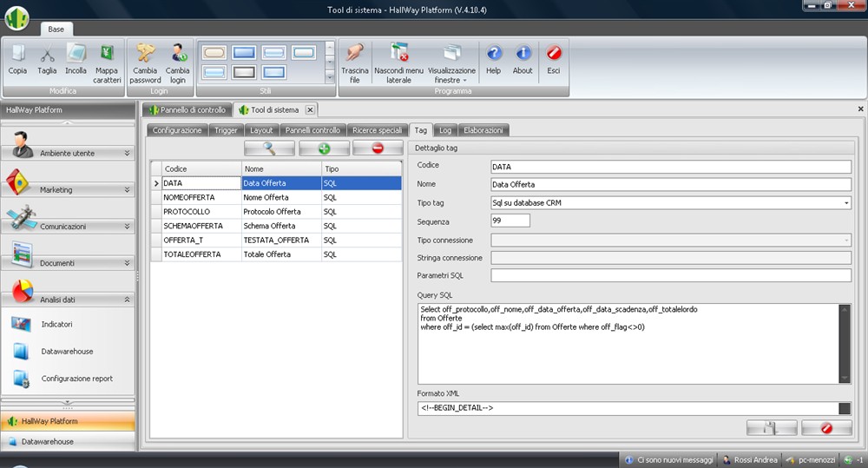The height and width of the screenshot is (468, 868).
Task: Click Ci sono nuovi messaggi status notification
Action: click(668, 459)
